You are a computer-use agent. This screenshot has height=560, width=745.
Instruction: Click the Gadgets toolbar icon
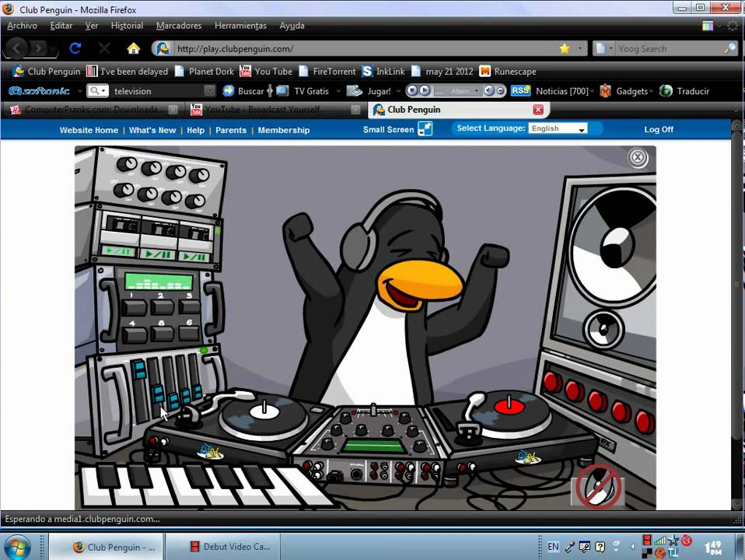tap(605, 91)
